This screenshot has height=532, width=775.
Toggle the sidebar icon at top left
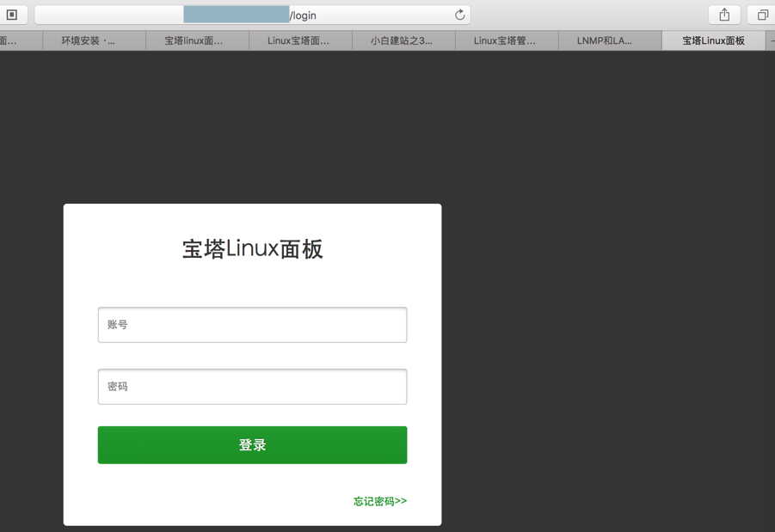click(12, 15)
